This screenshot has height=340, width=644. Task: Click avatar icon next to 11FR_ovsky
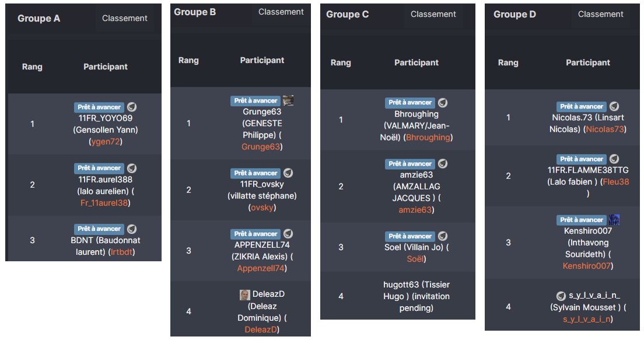288,173
